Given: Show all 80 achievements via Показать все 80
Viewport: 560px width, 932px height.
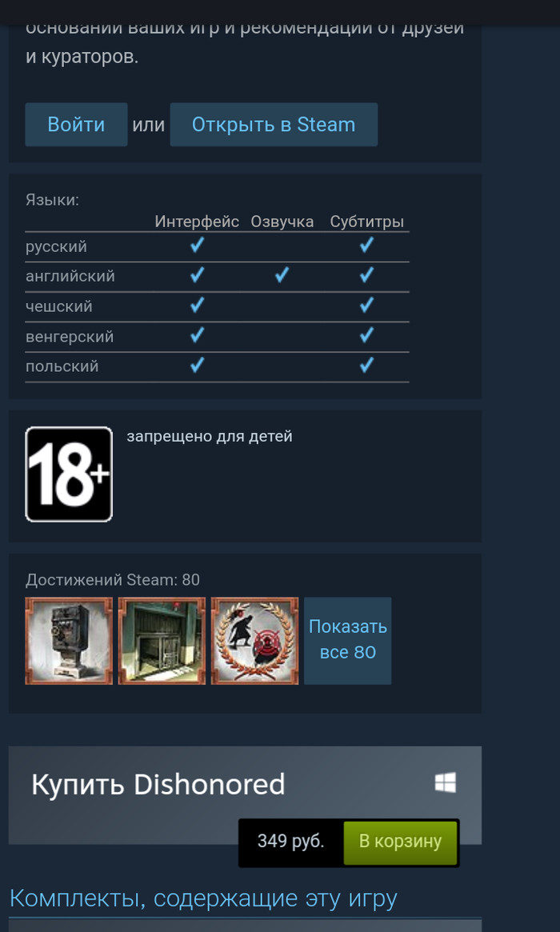Looking at the screenshot, I should tap(348, 641).
